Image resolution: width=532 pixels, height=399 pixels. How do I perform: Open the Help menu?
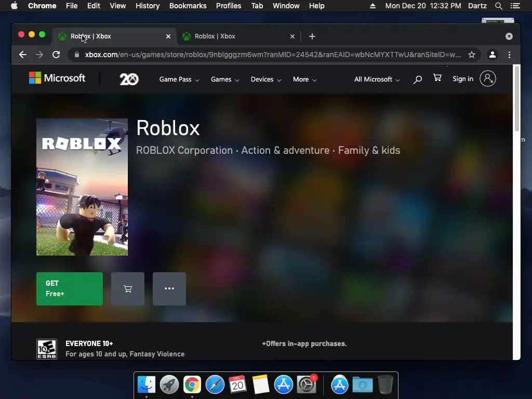[x=316, y=6]
